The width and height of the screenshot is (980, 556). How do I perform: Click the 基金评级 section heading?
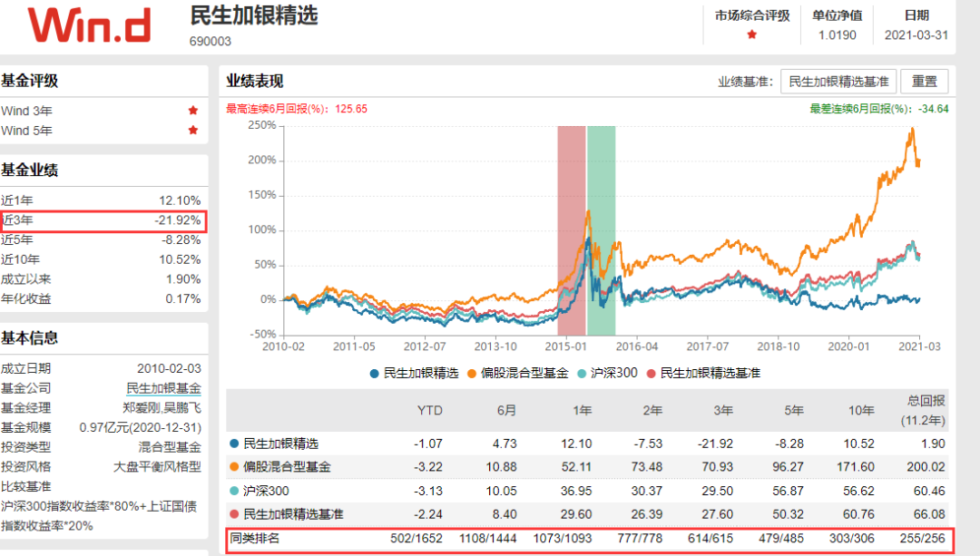pos(29,81)
